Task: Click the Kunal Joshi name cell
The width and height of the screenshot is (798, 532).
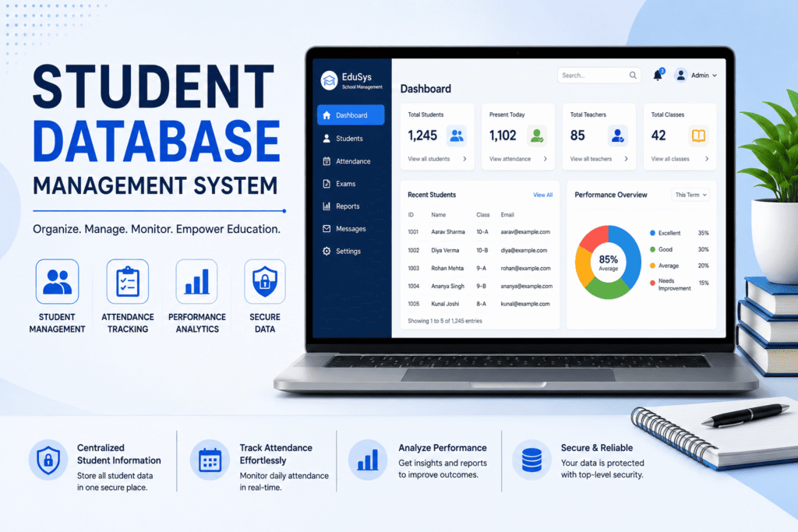Action: pyautogui.click(x=445, y=304)
